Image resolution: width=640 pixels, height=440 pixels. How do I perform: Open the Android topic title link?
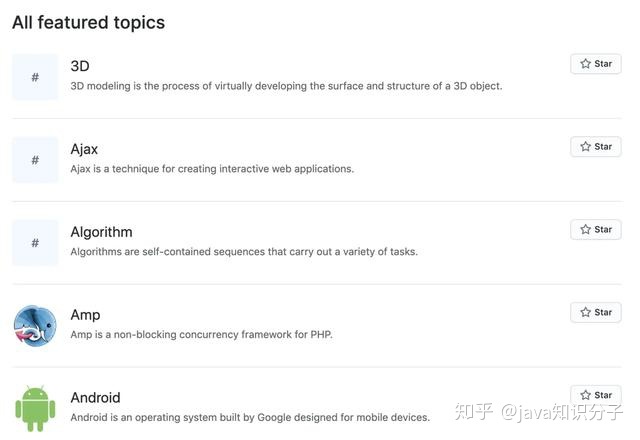[x=96, y=398]
